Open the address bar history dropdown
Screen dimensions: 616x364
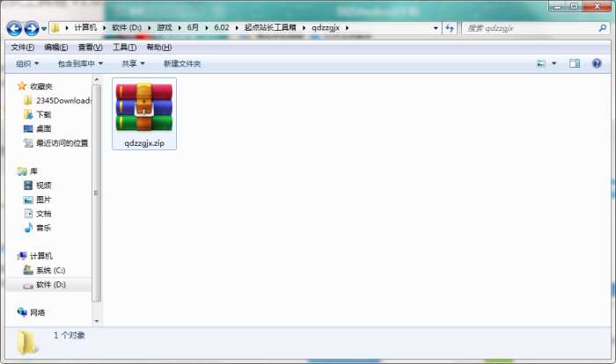point(436,28)
